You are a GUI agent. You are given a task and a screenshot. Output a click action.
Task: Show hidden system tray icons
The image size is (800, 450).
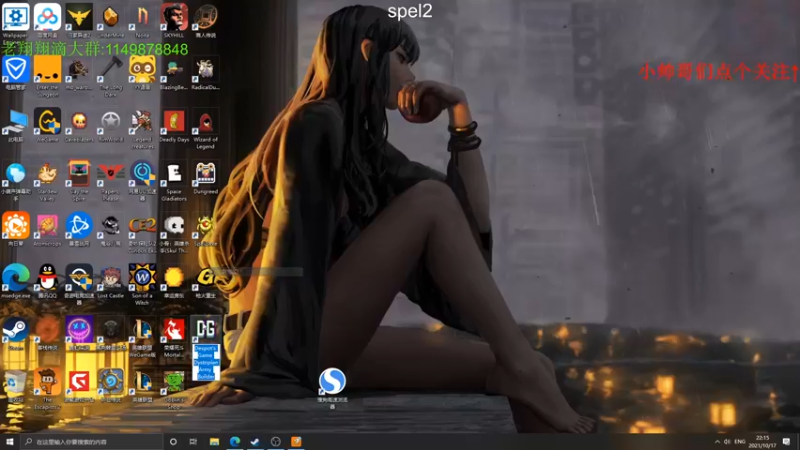coord(717,441)
